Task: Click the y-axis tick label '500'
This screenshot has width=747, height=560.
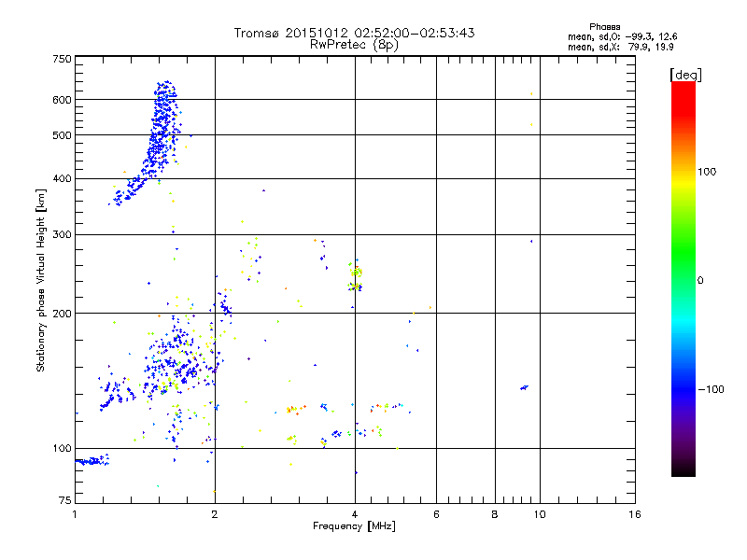Action: point(62,135)
